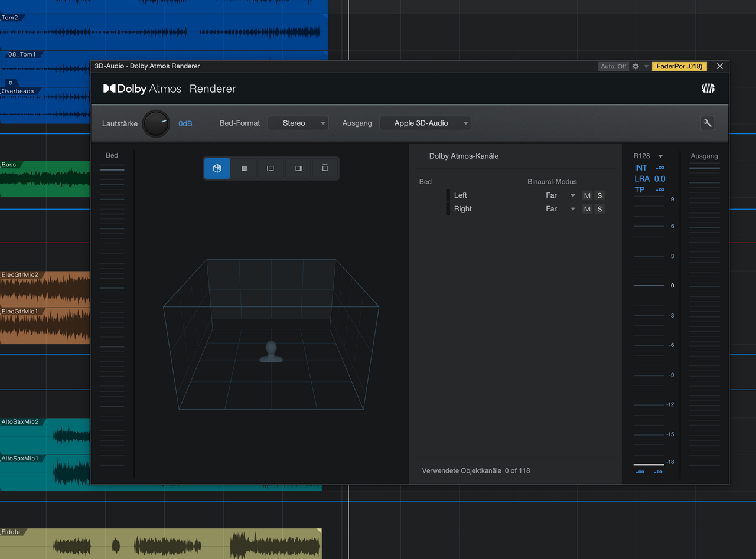756x559 pixels.
Task: Select the ElecGtrMic1 clip in arrangement
Action: click(x=45, y=326)
